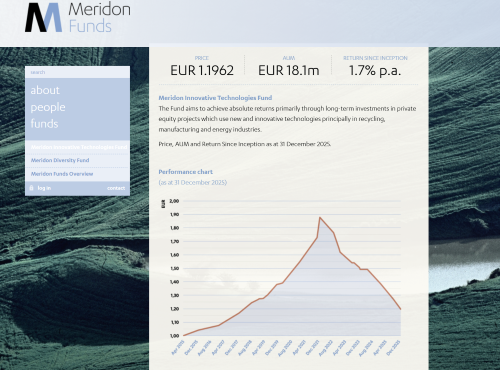Screen dimensions: 500x370
Task: Click the peak point of the performance line
Action: click(320, 217)
